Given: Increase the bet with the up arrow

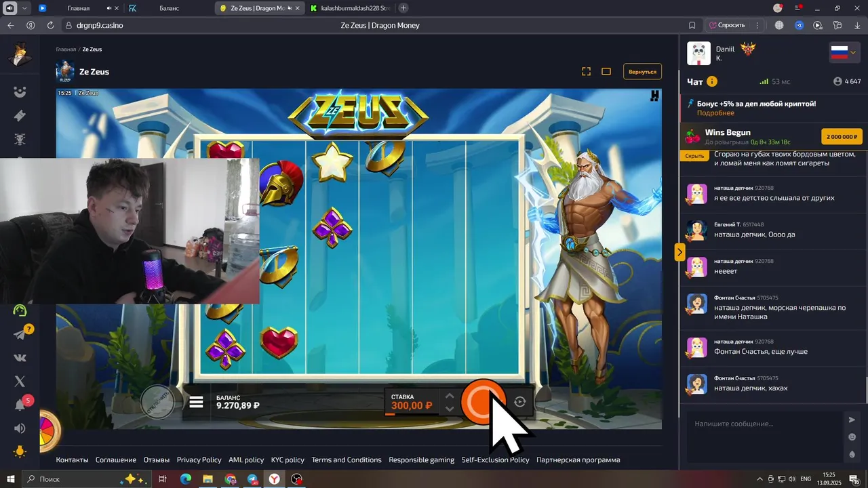Looking at the screenshot, I should click(x=449, y=395).
